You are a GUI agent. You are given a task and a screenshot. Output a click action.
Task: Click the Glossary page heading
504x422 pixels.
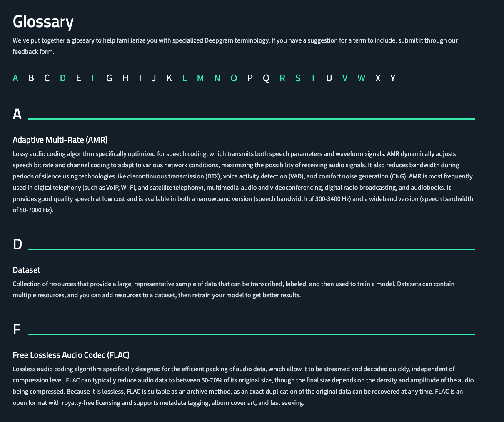(x=43, y=21)
